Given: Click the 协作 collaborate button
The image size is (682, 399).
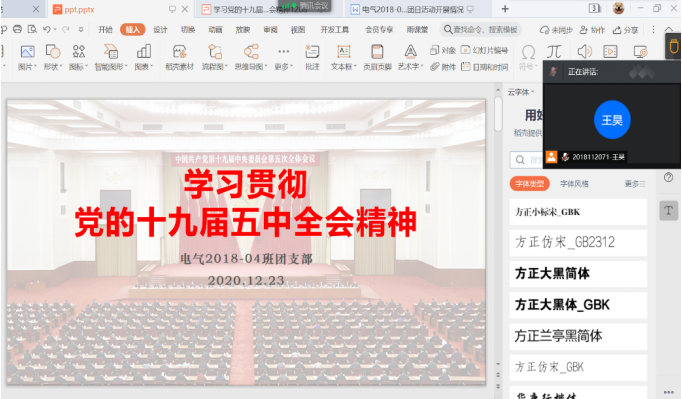Looking at the screenshot, I should [x=592, y=30].
